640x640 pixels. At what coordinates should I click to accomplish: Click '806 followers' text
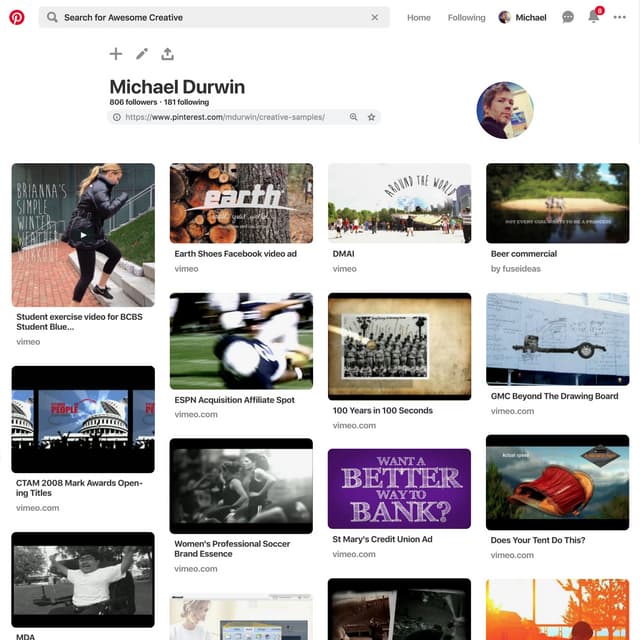point(133,102)
